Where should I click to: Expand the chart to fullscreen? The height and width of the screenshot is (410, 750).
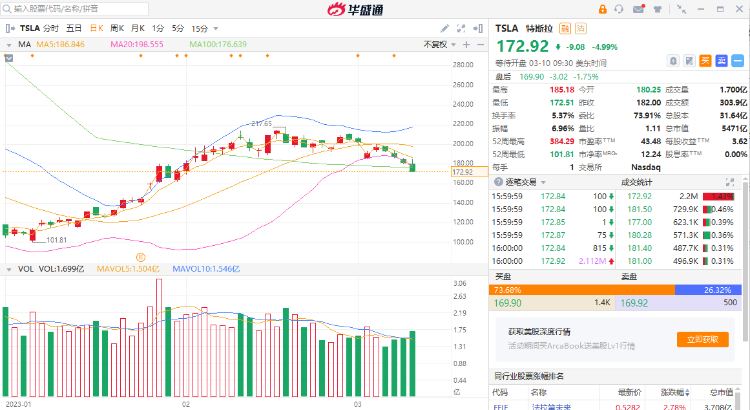coord(461,29)
